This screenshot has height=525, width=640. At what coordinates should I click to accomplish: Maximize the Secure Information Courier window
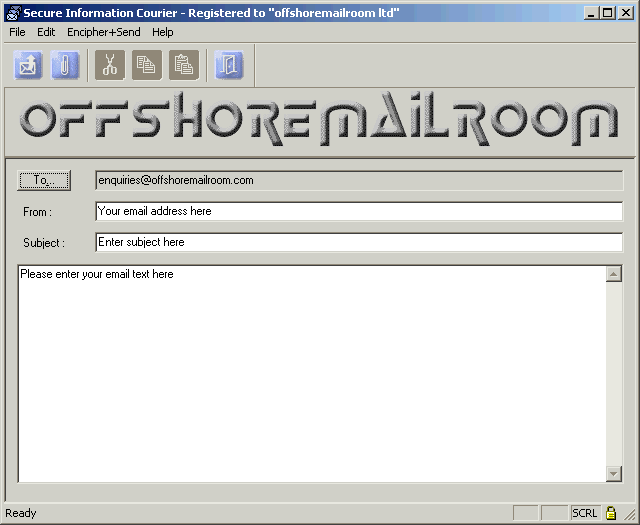pos(607,13)
